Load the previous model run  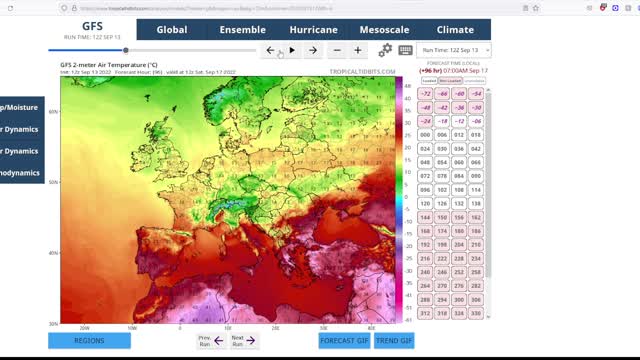[211, 341]
